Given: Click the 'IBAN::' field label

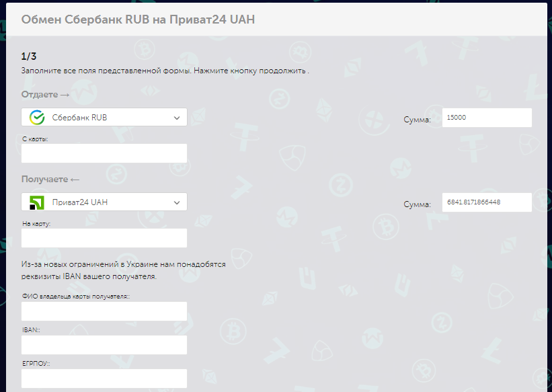Looking at the screenshot, I should tap(31, 330).
